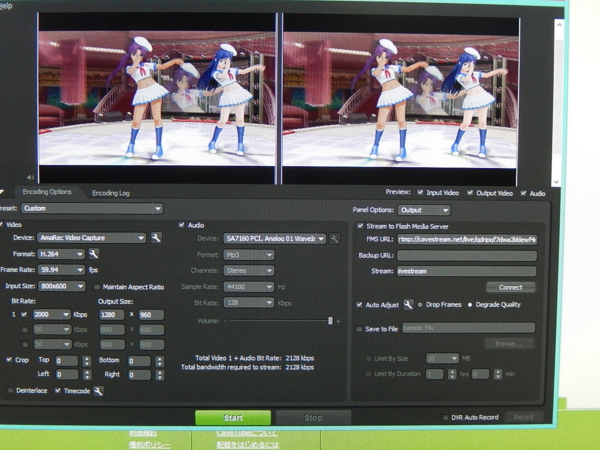Screen dimensions: 600x450
Task: Select Drop Frames radio option
Action: pyautogui.click(x=420, y=305)
